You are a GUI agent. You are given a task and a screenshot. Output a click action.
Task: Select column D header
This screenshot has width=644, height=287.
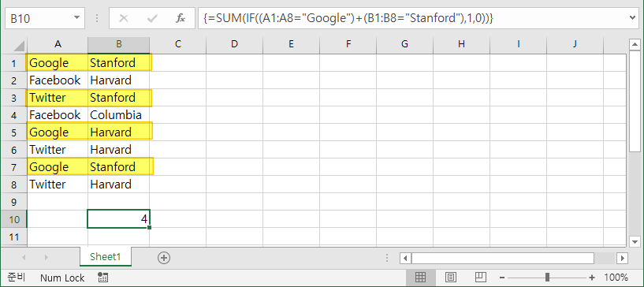235,44
